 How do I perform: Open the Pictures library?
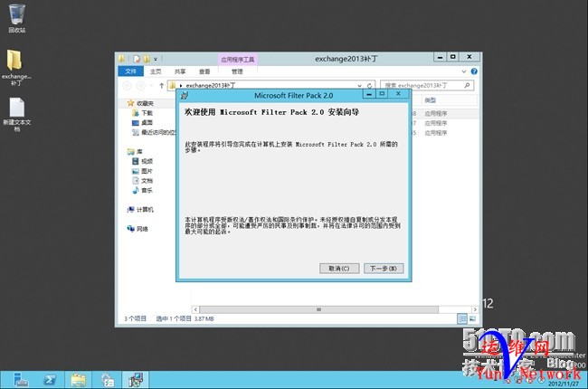point(143,171)
